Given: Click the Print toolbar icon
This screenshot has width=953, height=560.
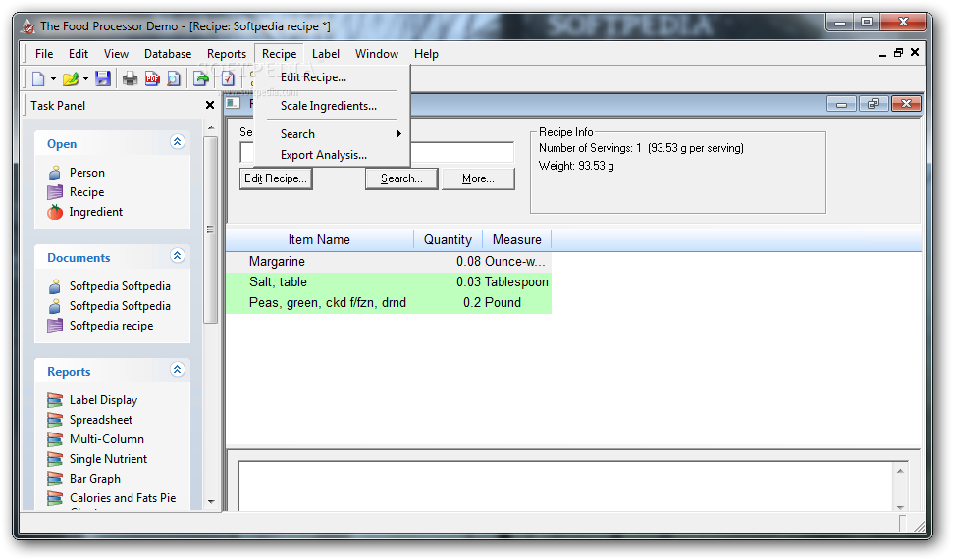Looking at the screenshot, I should [x=130, y=78].
